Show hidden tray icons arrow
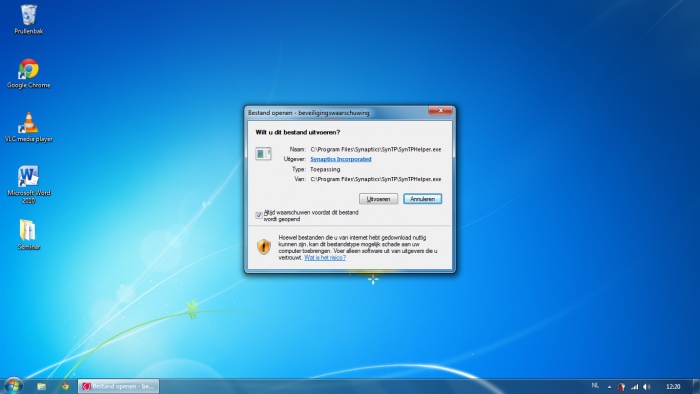The image size is (700, 394). pos(609,387)
